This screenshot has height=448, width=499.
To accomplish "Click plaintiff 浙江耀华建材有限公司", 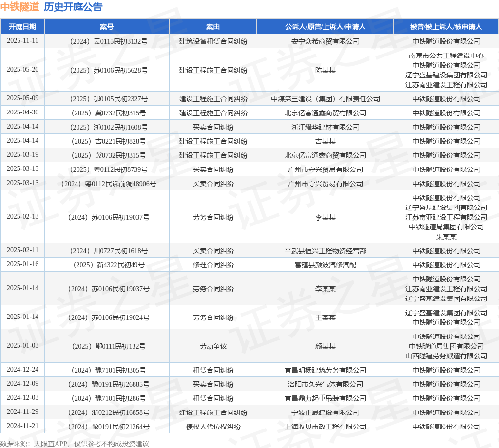I will point(326,127).
